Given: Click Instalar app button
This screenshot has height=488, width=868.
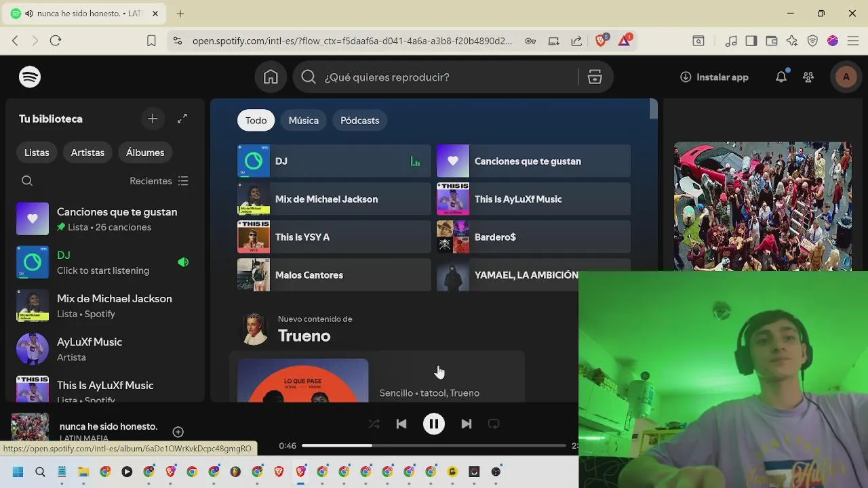Looking at the screenshot, I should 715,77.
